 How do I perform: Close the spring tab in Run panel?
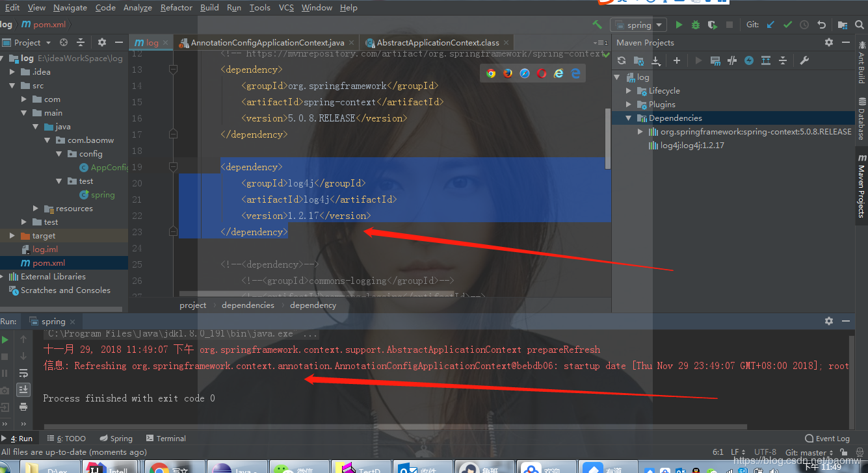click(x=73, y=322)
